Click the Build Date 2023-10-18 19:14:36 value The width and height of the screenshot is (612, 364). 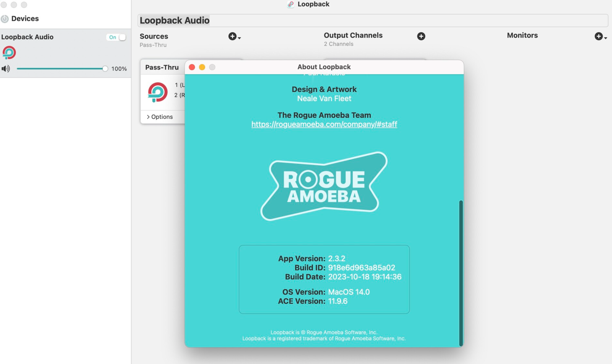(x=365, y=277)
